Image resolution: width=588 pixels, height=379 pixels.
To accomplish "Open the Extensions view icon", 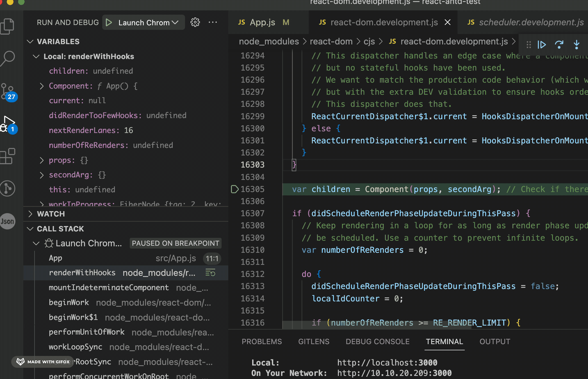I will point(8,156).
